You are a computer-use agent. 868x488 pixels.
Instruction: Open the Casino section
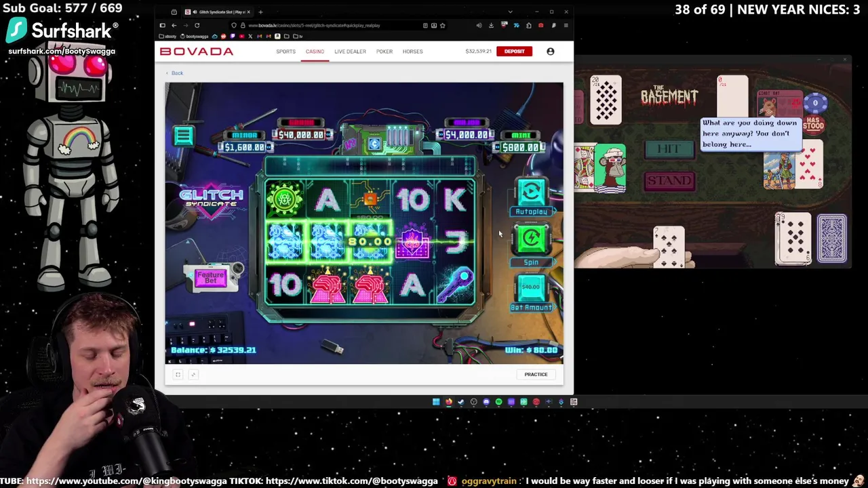pyautogui.click(x=315, y=52)
